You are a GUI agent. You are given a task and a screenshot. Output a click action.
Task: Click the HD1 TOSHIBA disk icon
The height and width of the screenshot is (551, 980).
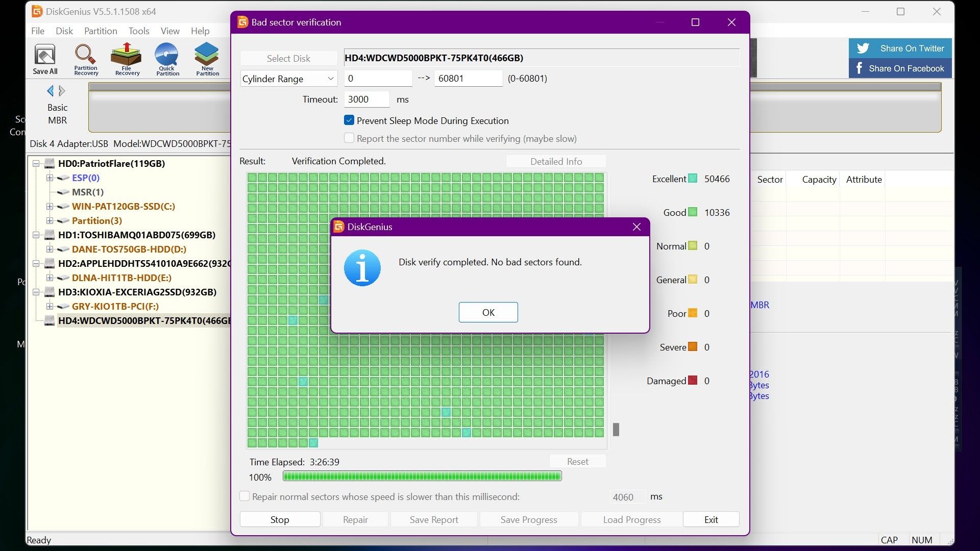[50, 235]
